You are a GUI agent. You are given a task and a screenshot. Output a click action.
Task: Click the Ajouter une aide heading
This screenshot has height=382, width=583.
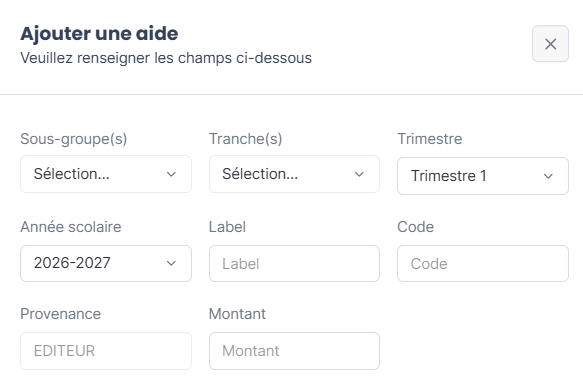coord(99,33)
